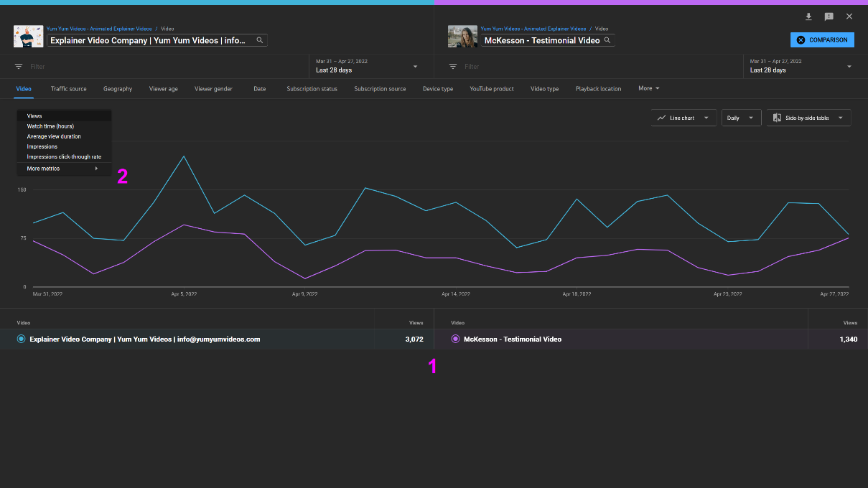Viewport: 868px width, 488px height.
Task: Click the COMPARISON button to exit comparison
Action: 821,39
